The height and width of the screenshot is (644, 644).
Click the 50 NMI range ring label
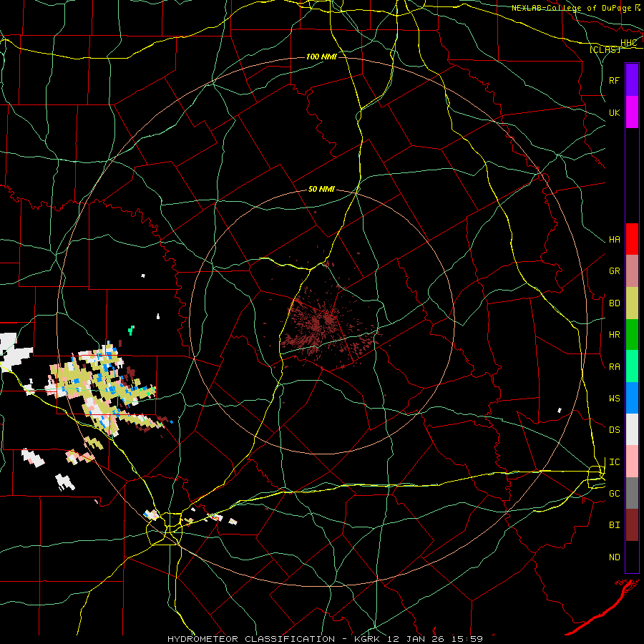click(321, 190)
